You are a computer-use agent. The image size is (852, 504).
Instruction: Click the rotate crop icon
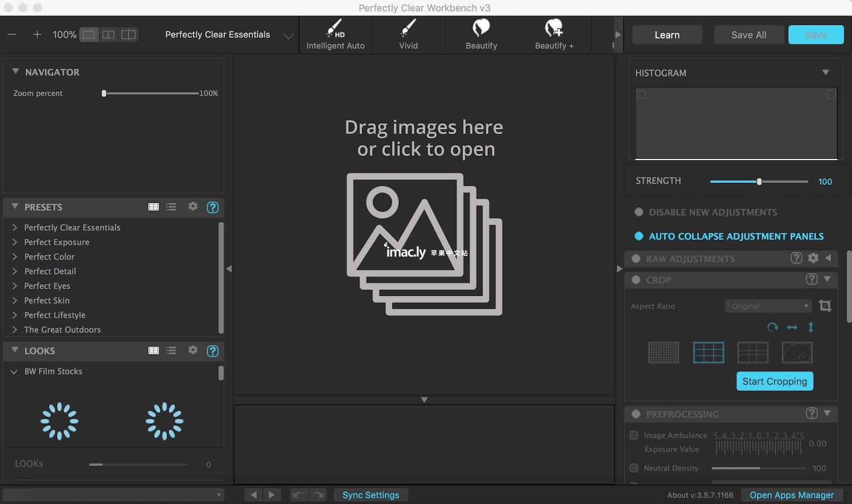[x=773, y=327]
